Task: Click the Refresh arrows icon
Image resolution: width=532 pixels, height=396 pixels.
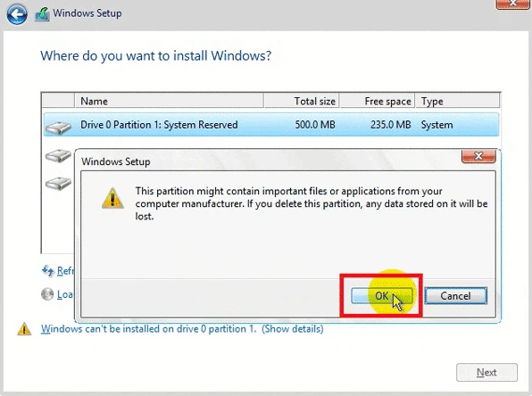Action: point(47,271)
